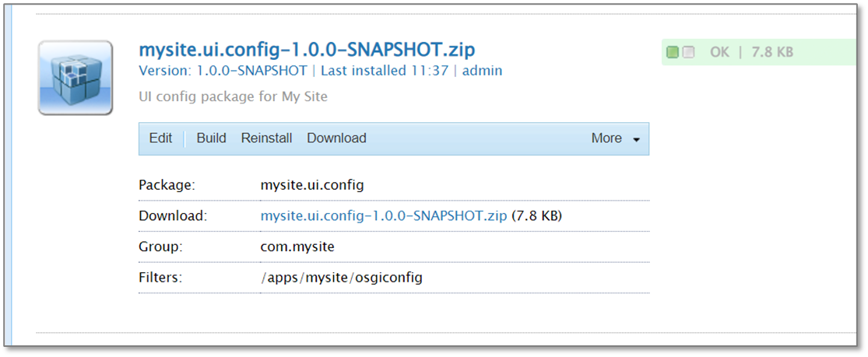Click the package cube icon
Image resolution: width=868 pixels, height=357 pixels.
click(76, 78)
